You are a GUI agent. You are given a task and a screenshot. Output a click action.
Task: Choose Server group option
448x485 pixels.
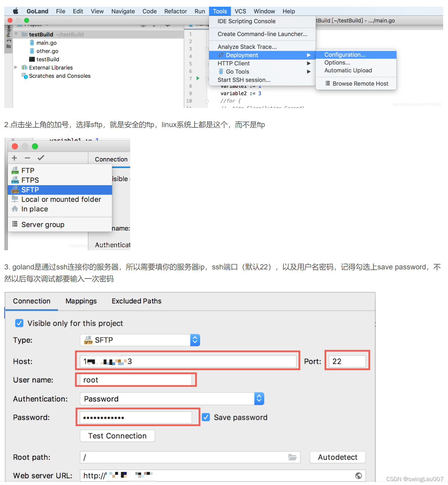(60, 225)
